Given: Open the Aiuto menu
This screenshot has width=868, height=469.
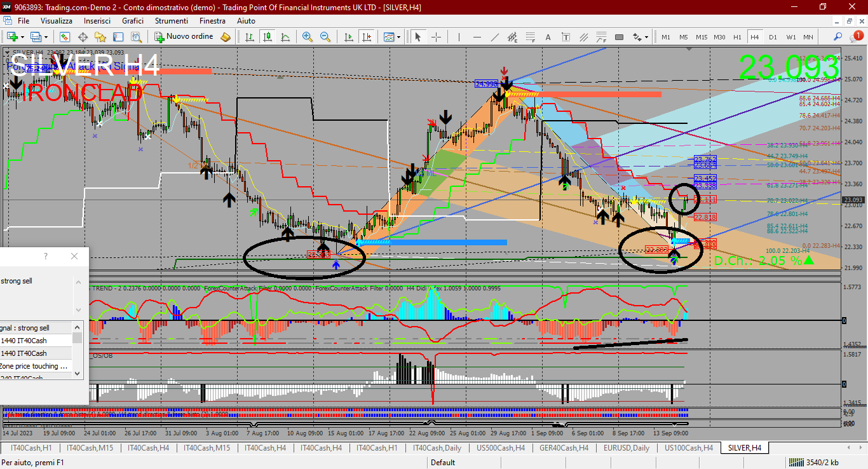Looking at the screenshot, I should click(246, 21).
